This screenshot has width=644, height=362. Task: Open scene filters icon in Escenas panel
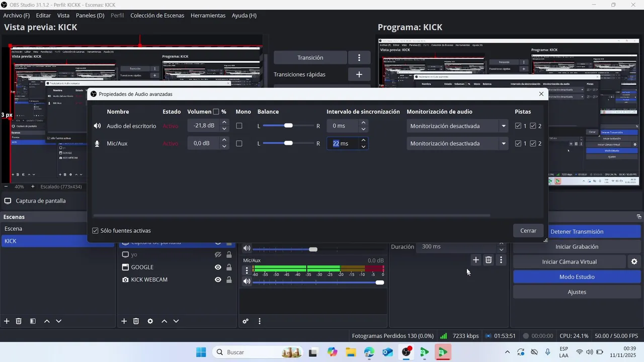(x=33, y=321)
